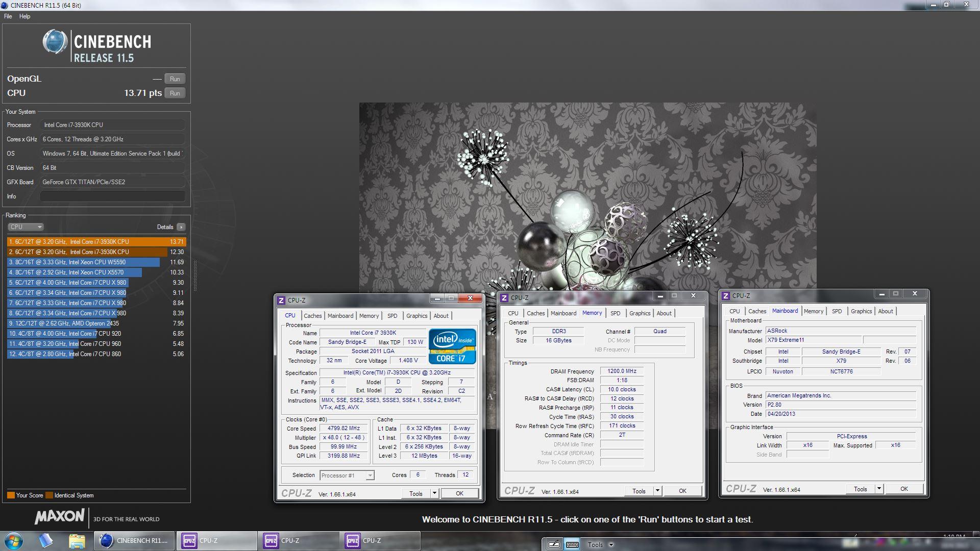980x551 pixels.
Task: Click OK in first CPU-Z window
Action: click(x=459, y=493)
